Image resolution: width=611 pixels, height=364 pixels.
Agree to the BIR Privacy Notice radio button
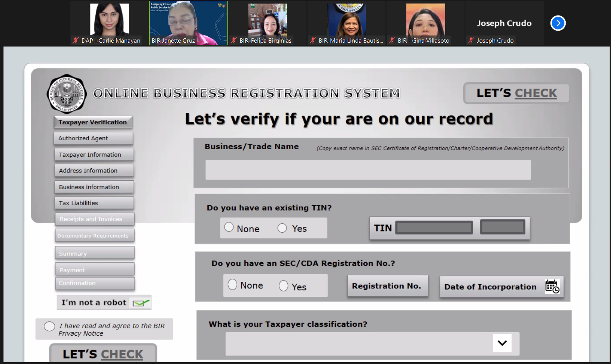tap(49, 326)
